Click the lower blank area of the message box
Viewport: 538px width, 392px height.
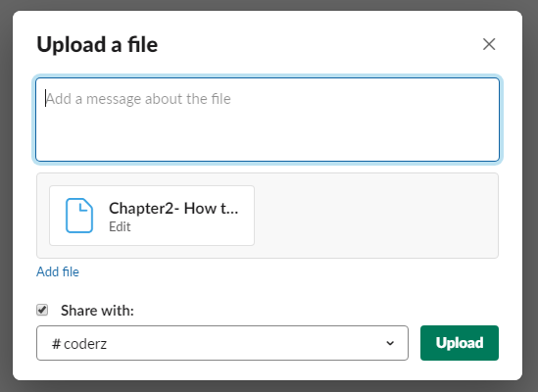point(268,139)
